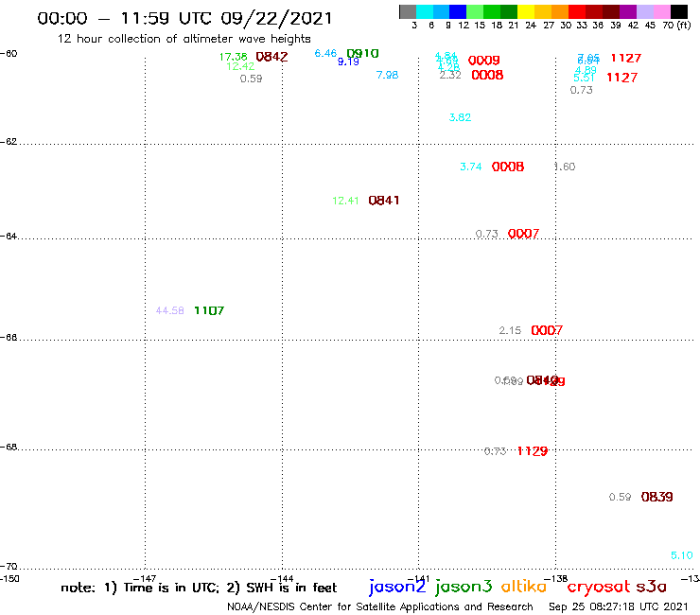Click the 9.19 wave height value
This screenshot has width=700, height=615.
point(348,61)
